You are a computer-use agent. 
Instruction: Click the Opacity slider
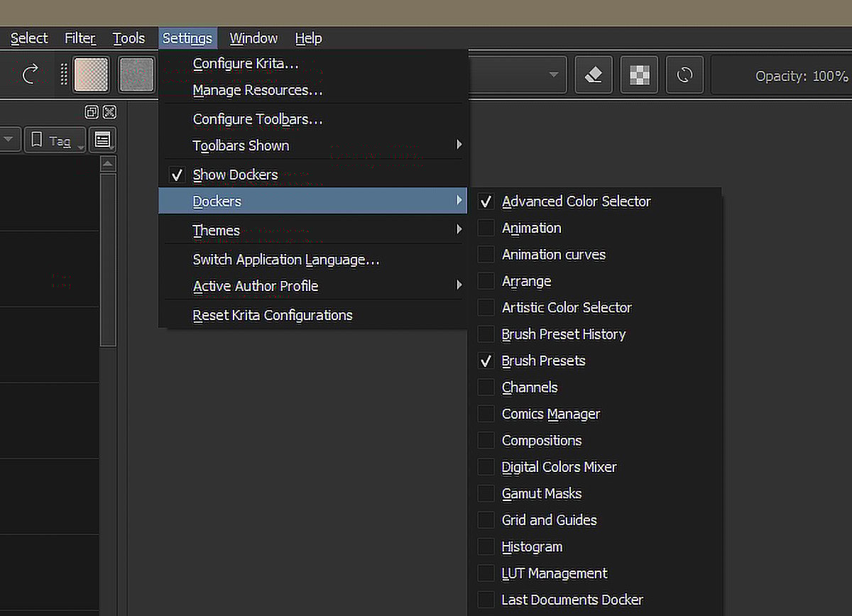782,75
